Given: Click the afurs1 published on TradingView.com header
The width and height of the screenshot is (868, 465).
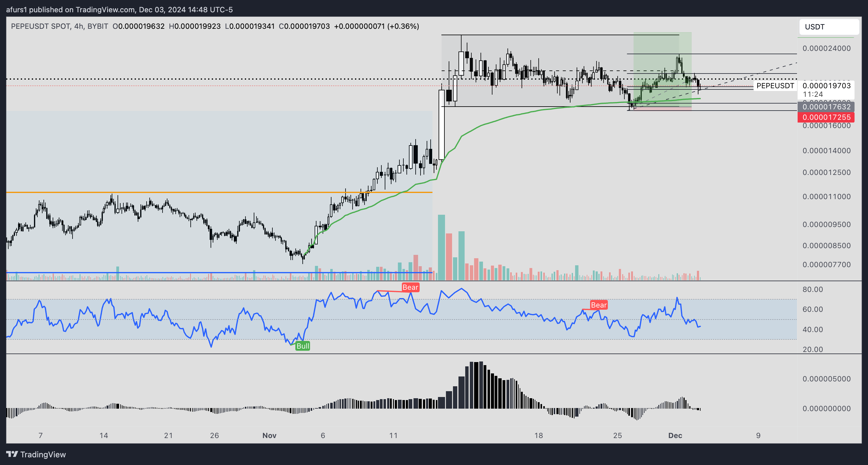Looking at the screenshot, I should (119, 9).
